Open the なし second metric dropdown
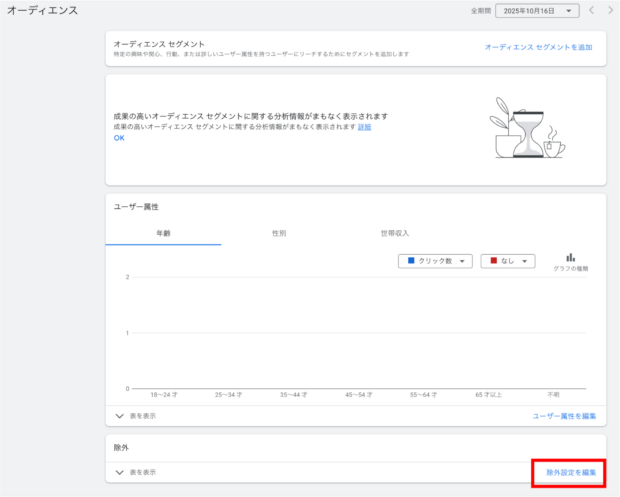 click(x=508, y=261)
